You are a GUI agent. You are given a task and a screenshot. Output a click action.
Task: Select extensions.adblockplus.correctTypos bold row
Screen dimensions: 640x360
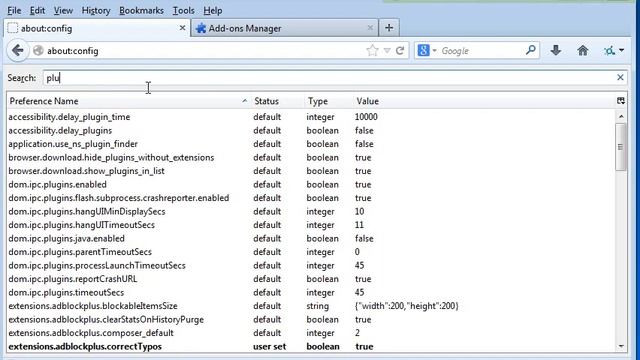point(311,346)
